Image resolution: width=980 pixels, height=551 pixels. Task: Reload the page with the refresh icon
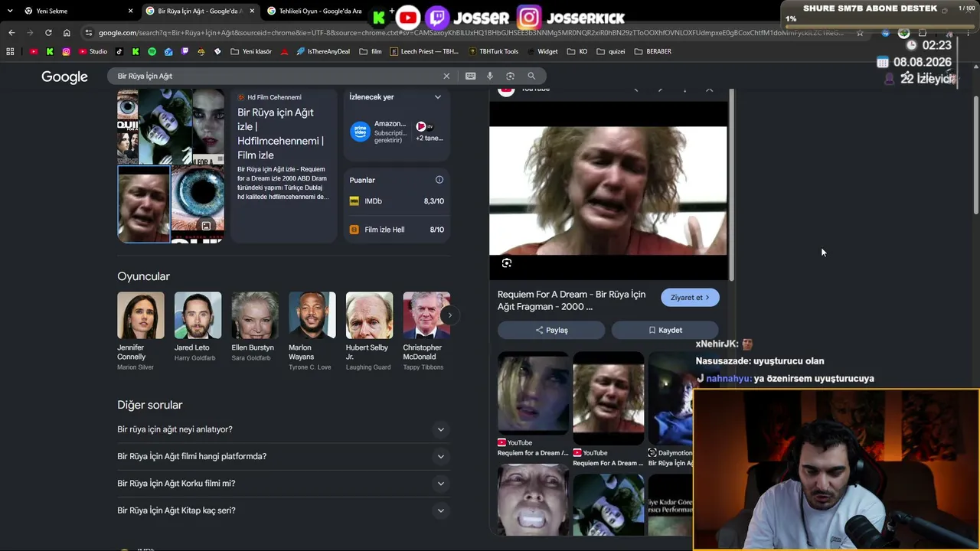pos(48,33)
